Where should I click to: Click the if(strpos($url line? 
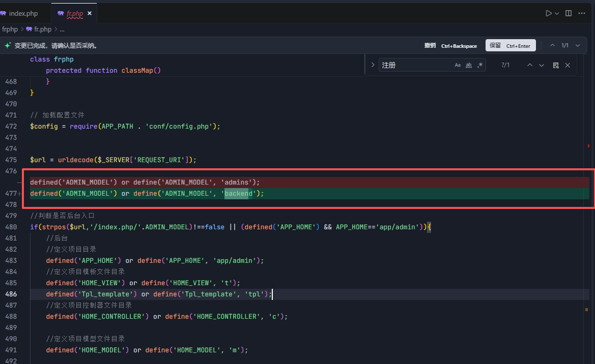pos(231,227)
